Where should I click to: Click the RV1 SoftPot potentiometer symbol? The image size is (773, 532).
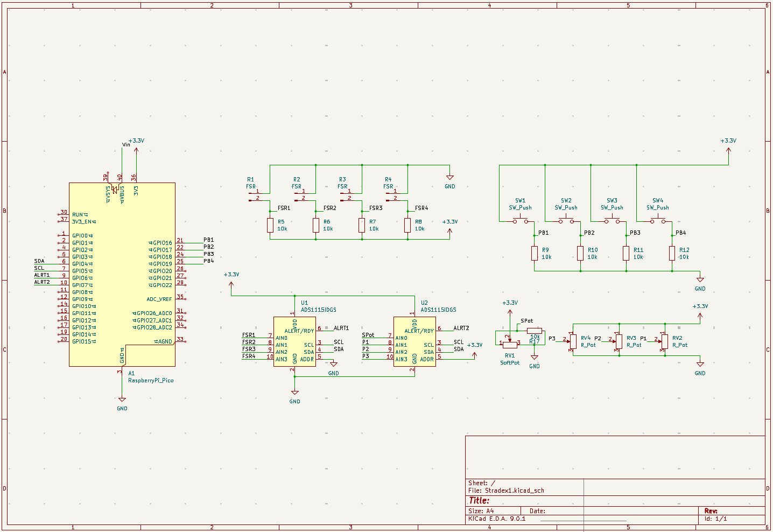509,344
